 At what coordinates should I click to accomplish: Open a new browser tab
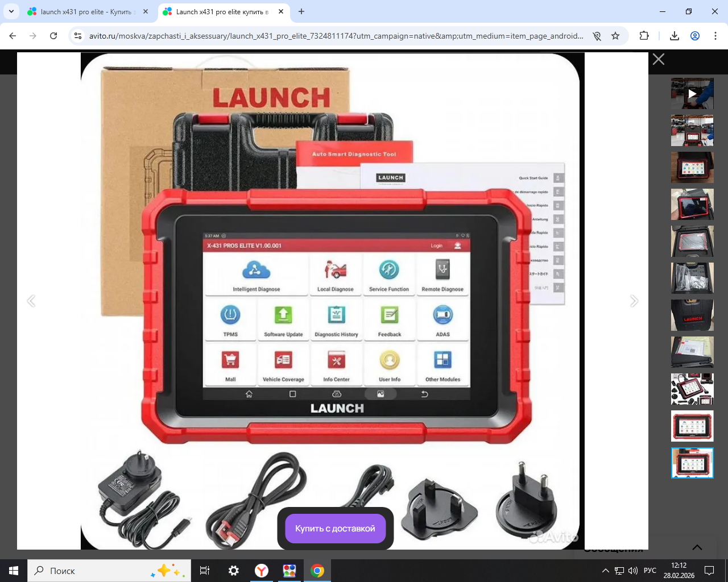tap(301, 11)
